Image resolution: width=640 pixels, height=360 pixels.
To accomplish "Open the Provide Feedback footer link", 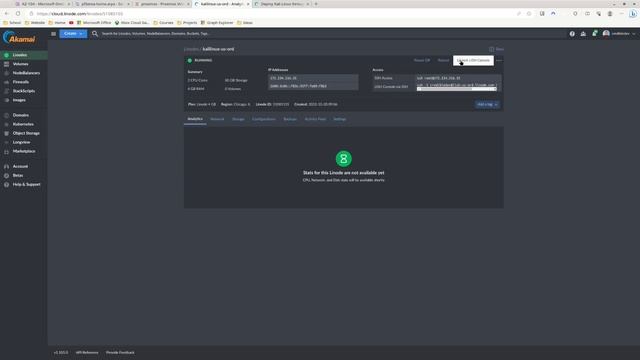I will pyautogui.click(x=120, y=353).
